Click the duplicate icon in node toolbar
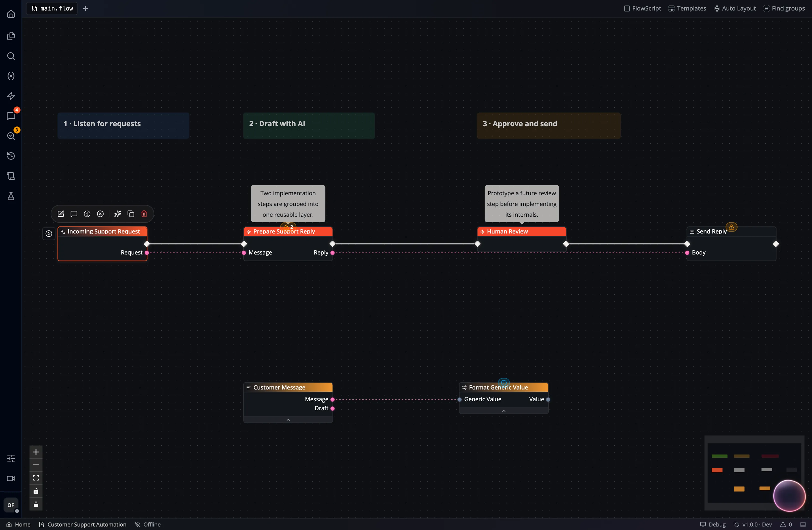 coord(131,214)
